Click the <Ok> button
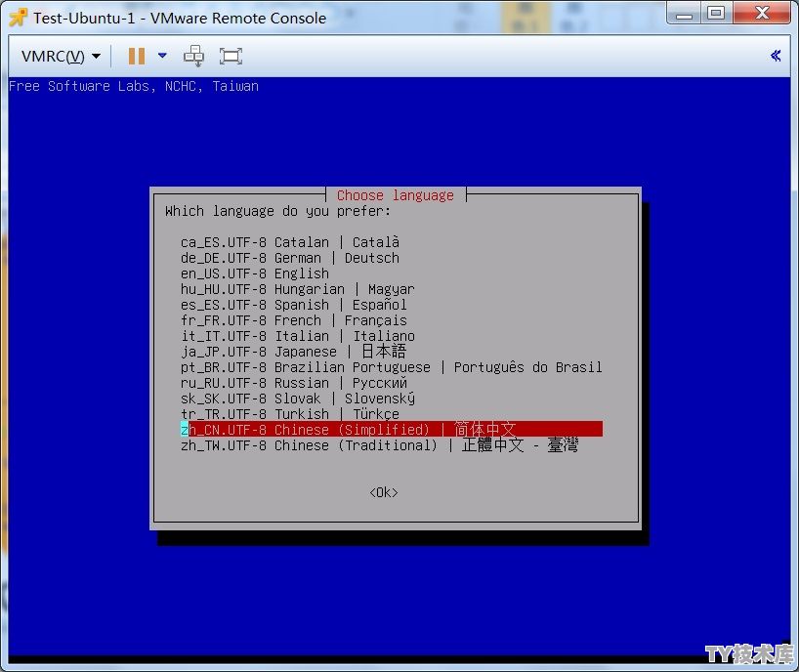Screen dimensions: 799x672 coord(384,492)
